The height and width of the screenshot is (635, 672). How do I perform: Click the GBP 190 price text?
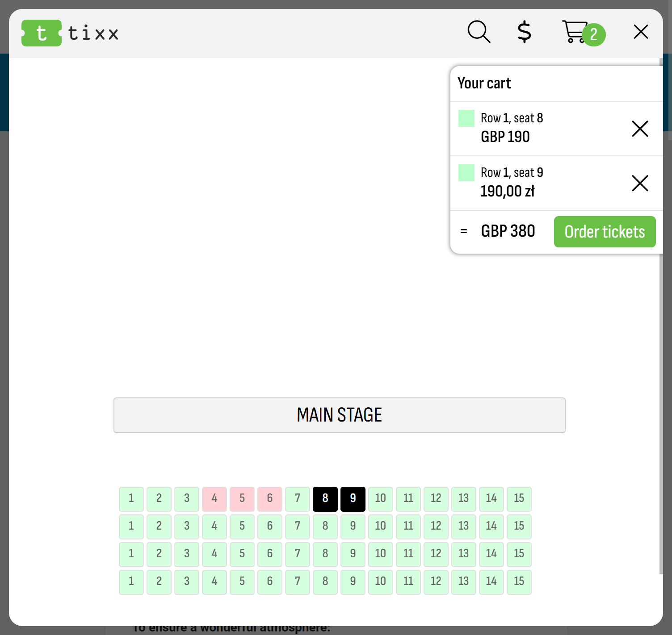coord(505,137)
